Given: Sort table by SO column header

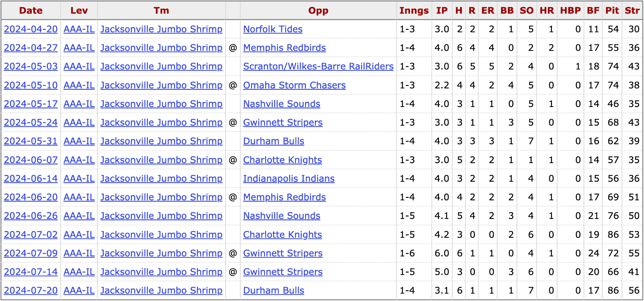Looking at the screenshot, I should pyautogui.click(x=526, y=10).
